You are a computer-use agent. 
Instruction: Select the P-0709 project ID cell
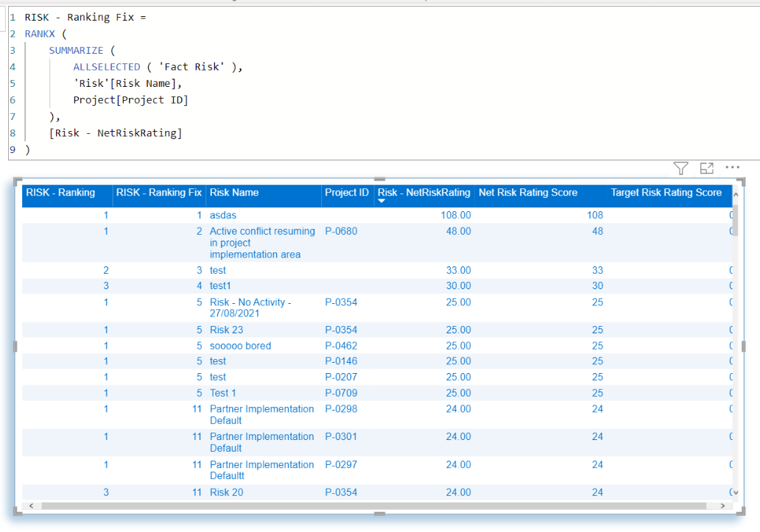point(341,393)
